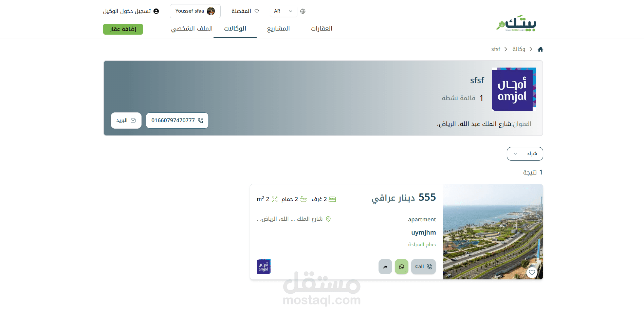Click the bathtub icon next to 2 حمام
The image size is (644, 313).
tap(303, 199)
